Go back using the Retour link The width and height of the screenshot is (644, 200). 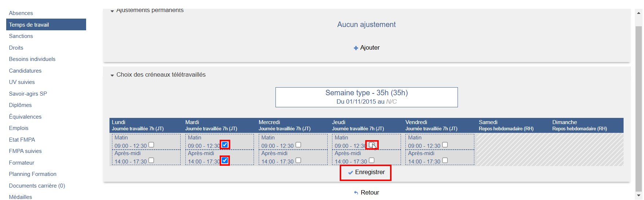tap(370, 193)
